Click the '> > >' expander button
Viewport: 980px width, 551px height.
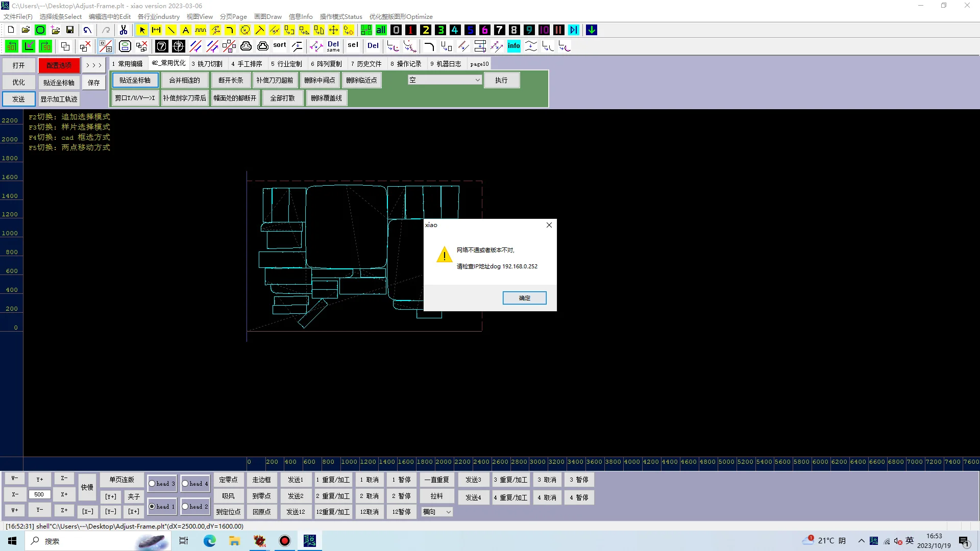[x=94, y=65]
